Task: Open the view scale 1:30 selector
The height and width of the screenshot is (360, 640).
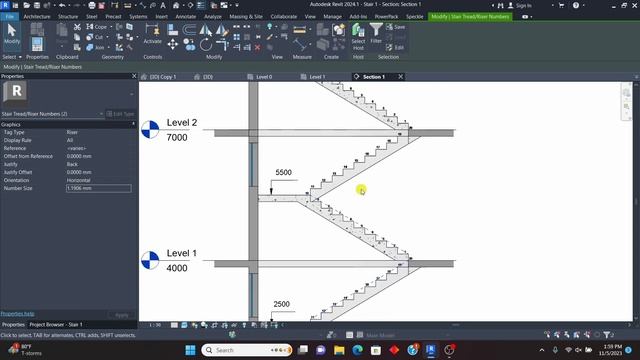Action: (x=155, y=325)
